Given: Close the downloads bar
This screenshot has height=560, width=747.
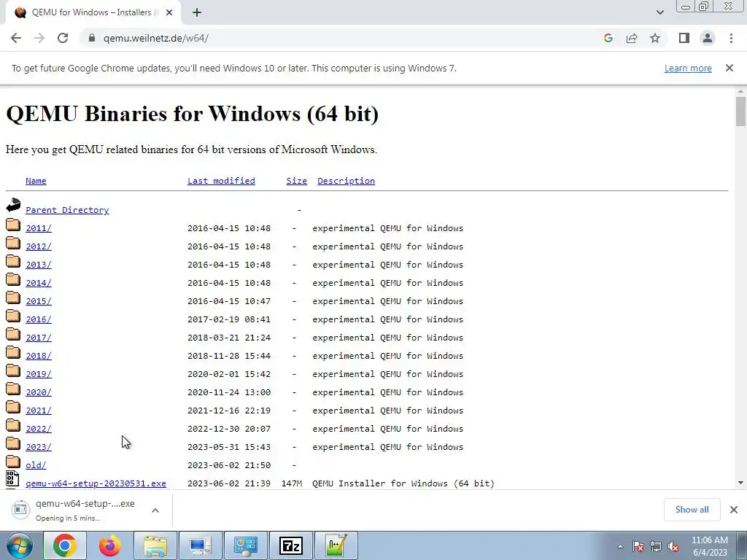Looking at the screenshot, I should (x=734, y=510).
